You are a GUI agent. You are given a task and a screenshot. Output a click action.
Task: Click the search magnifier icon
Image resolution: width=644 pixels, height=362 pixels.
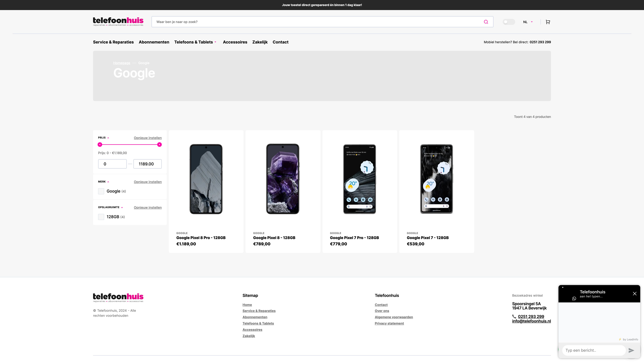pyautogui.click(x=486, y=22)
